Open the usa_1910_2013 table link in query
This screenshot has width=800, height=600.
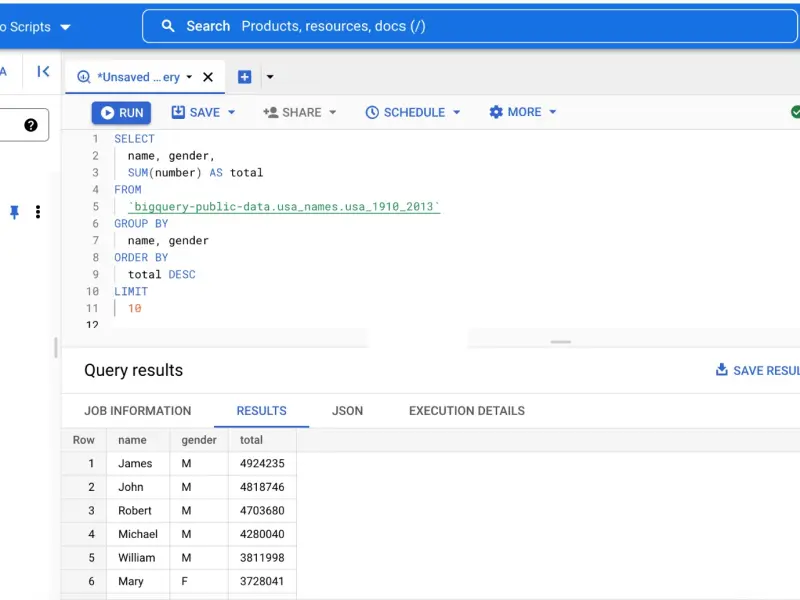tap(284, 207)
